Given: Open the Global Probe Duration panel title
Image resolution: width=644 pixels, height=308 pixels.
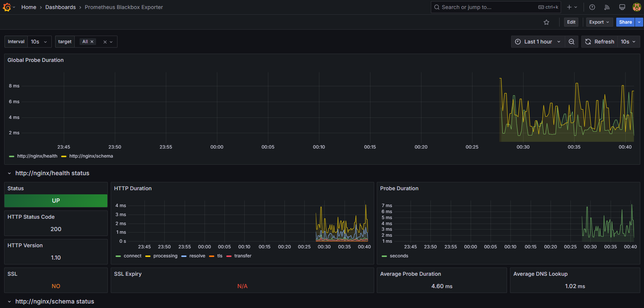Looking at the screenshot, I should tap(36, 60).
